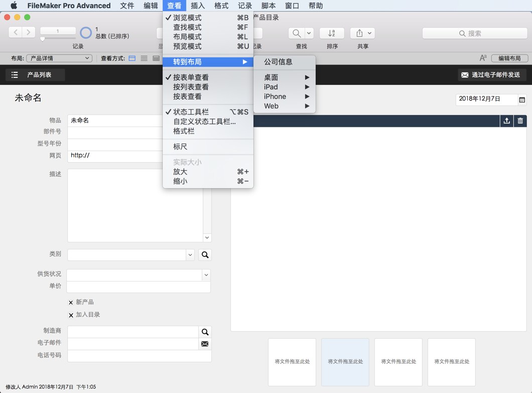Viewport: 532px width, 393px height.
Task: Open the 编辑 menu
Action: [151, 6]
